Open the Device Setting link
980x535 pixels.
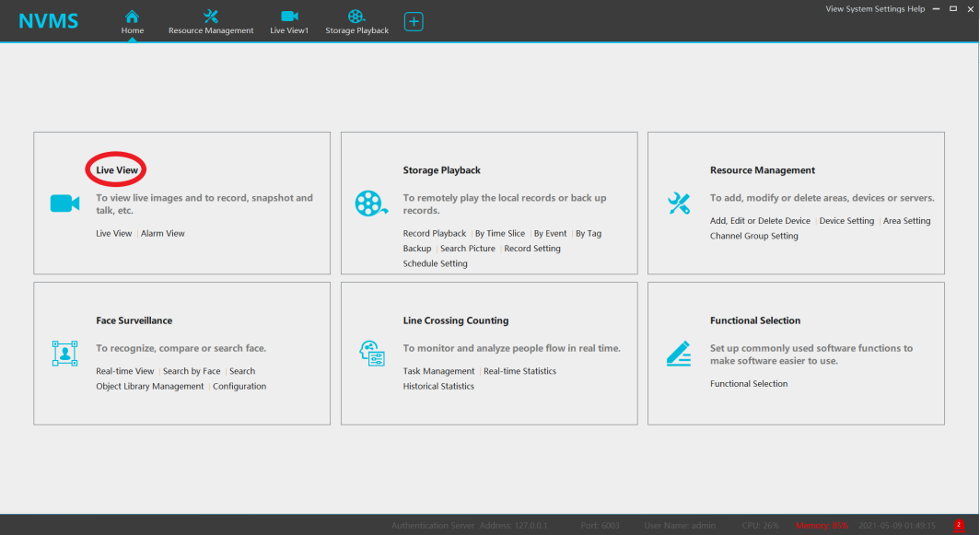tap(846, 221)
